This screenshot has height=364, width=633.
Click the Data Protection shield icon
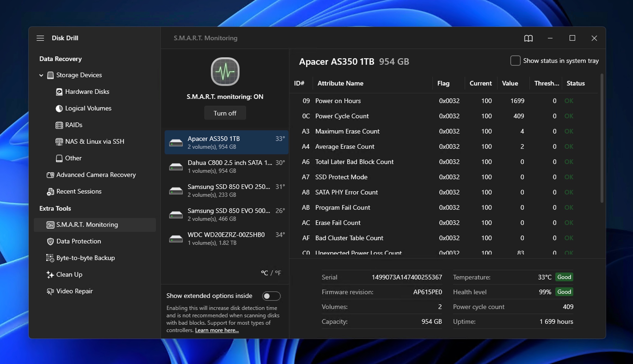point(50,242)
